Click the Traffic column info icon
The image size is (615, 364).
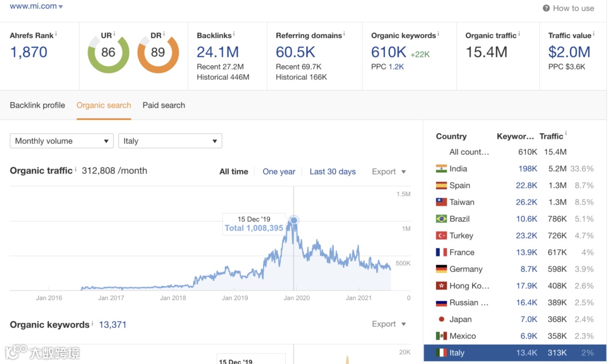coord(565,133)
